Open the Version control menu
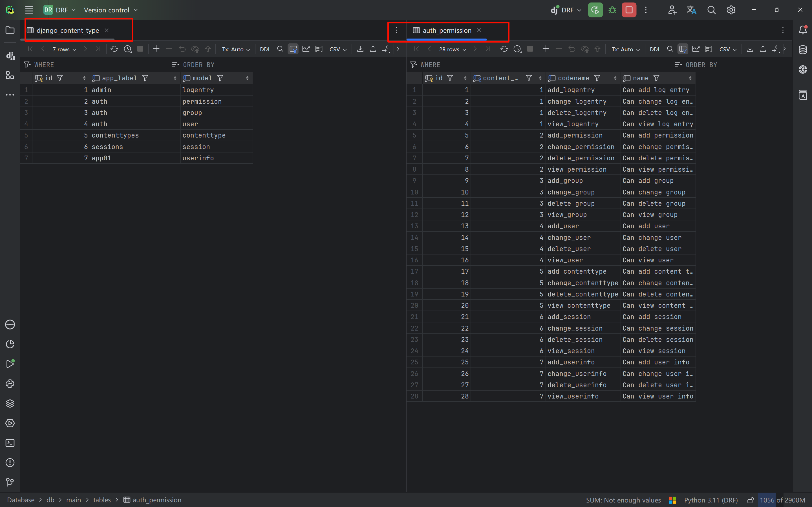 click(x=111, y=10)
